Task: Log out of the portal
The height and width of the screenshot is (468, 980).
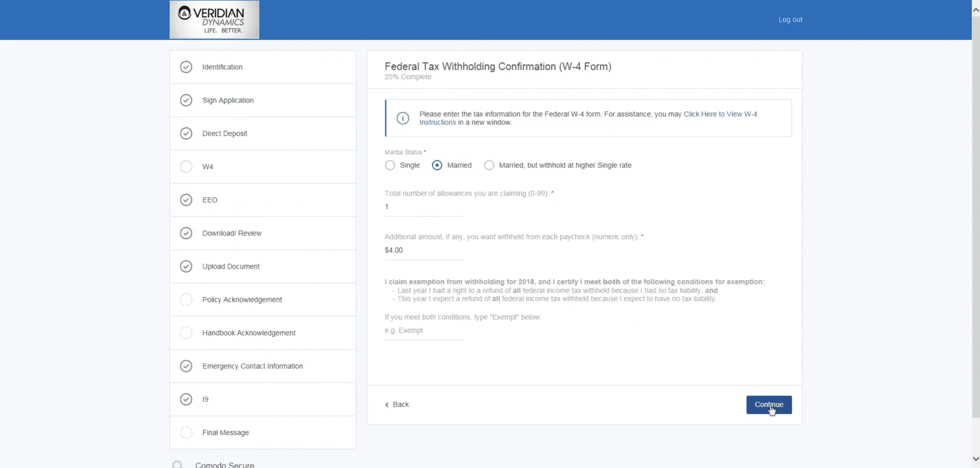Action: [x=790, y=20]
